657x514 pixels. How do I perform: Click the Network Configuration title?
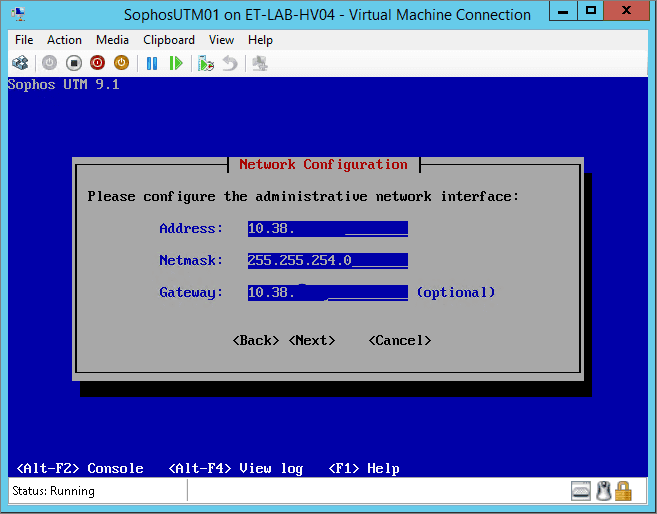point(323,165)
